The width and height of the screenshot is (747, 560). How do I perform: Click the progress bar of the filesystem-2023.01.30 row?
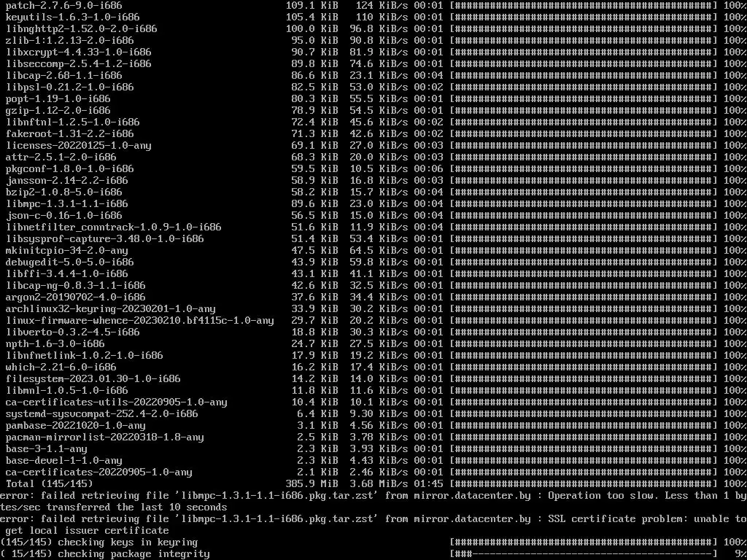pos(584,379)
